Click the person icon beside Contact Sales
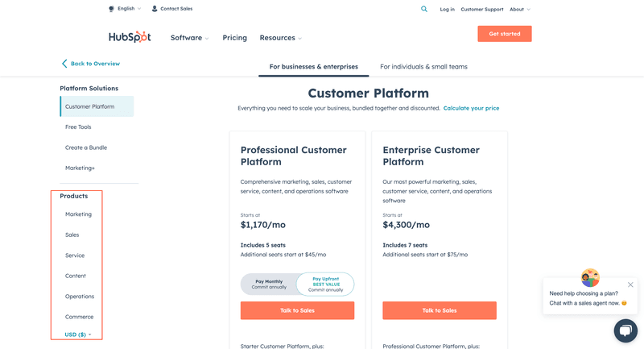644x349 pixels. [155, 9]
